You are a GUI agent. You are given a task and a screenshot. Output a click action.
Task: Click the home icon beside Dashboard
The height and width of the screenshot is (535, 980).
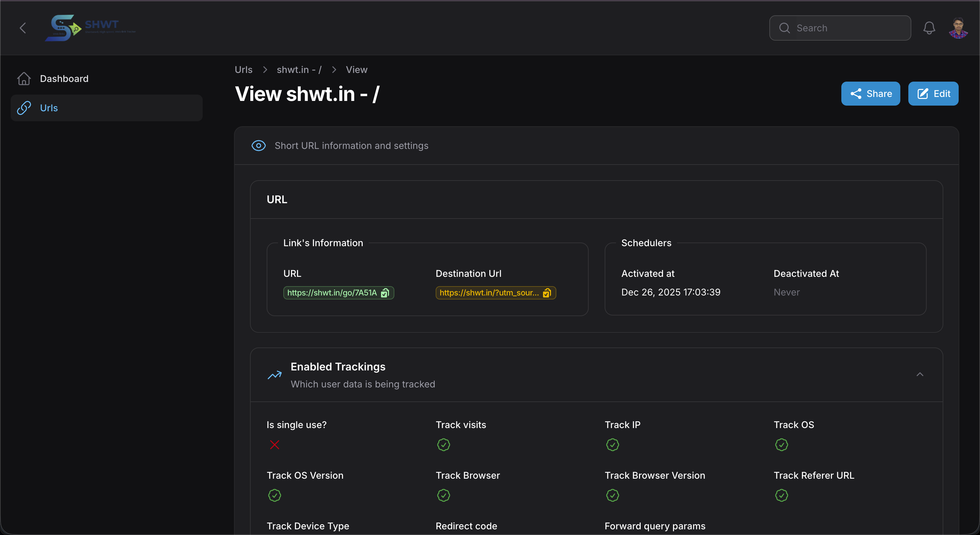click(23, 78)
